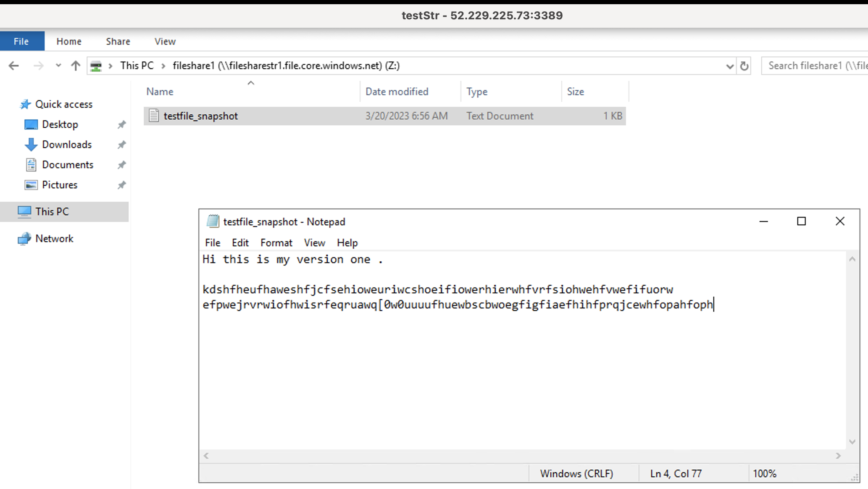Click the forward navigation arrow
The height and width of the screenshot is (489, 868).
(38, 66)
